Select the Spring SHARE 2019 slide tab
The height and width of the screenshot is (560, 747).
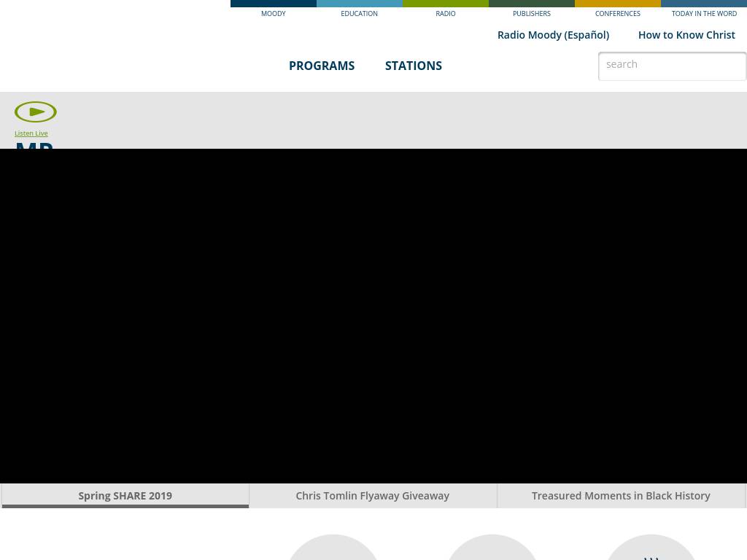click(125, 496)
